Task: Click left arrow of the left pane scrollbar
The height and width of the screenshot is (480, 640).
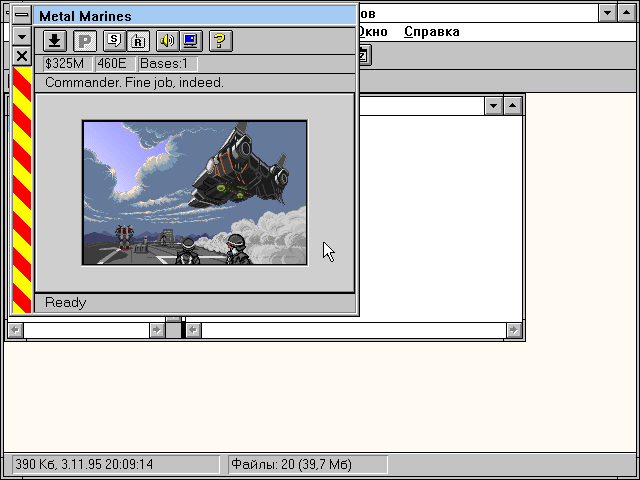Action: 16,330
